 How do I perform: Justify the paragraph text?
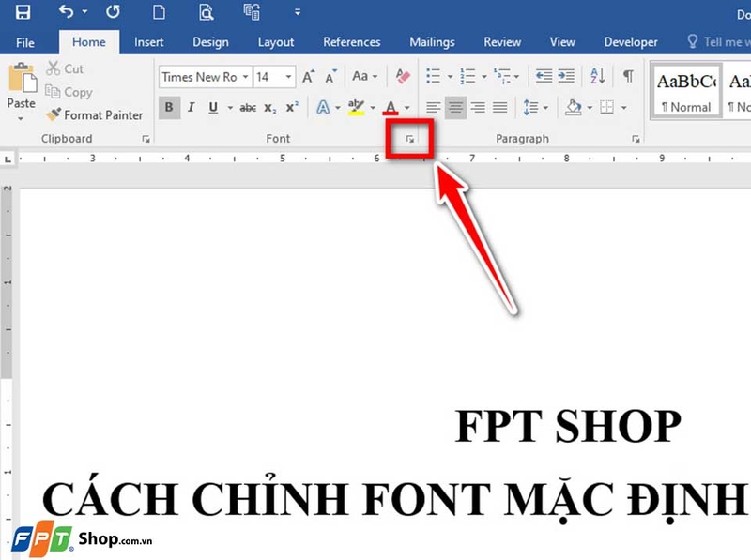click(500, 107)
